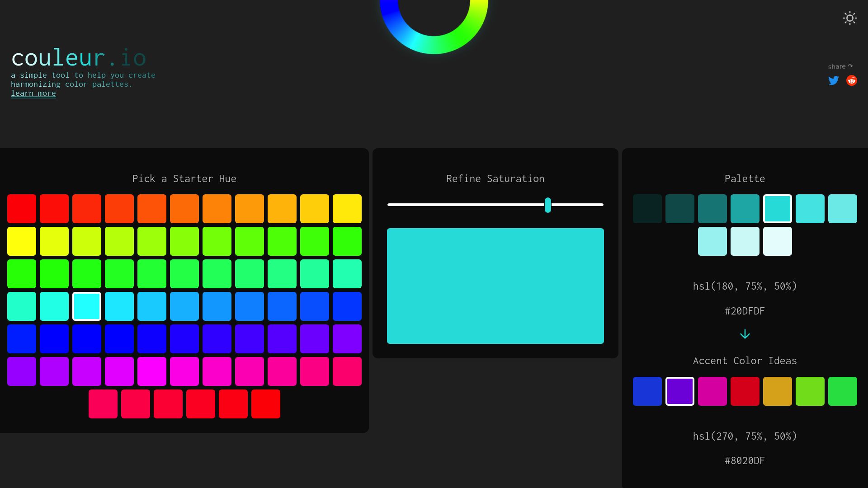The image size is (868, 488).
Task: Click the hsl(270, 75%, 50%) value
Action: coord(745,436)
